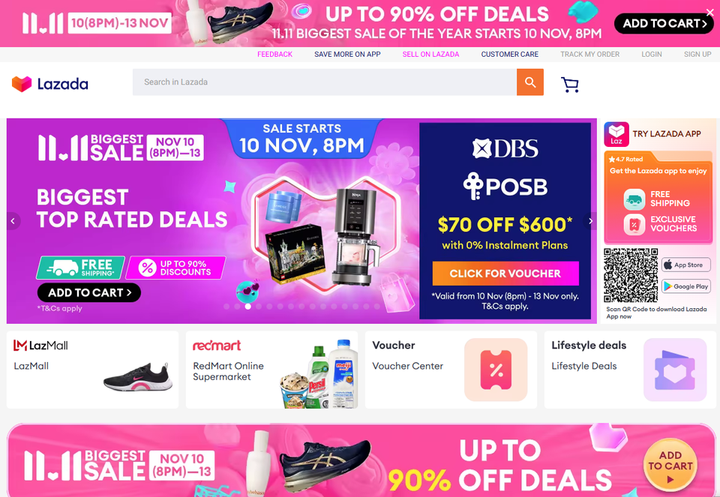Click the Google Play download badge
Image resolution: width=720 pixels, height=497 pixels.
click(686, 286)
